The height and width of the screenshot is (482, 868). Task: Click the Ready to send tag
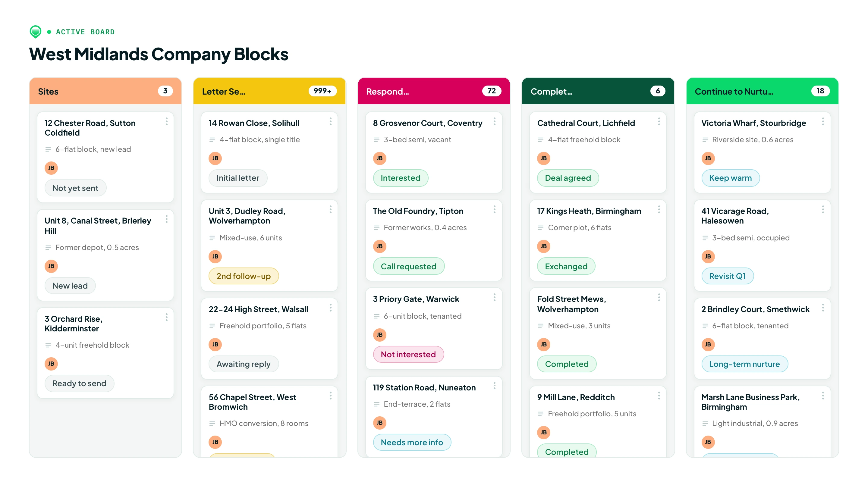80,383
